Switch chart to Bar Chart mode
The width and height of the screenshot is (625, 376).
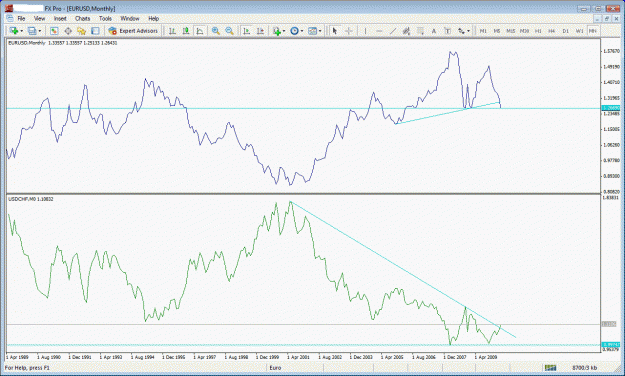click(x=172, y=31)
